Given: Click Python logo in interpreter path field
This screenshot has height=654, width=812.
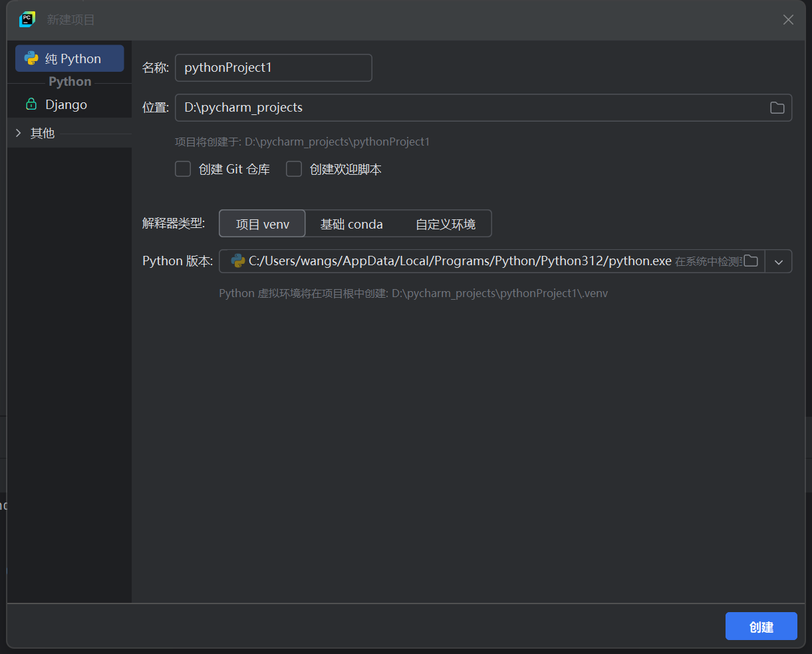Looking at the screenshot, I should pyautogui.click(x=238, y=261).
